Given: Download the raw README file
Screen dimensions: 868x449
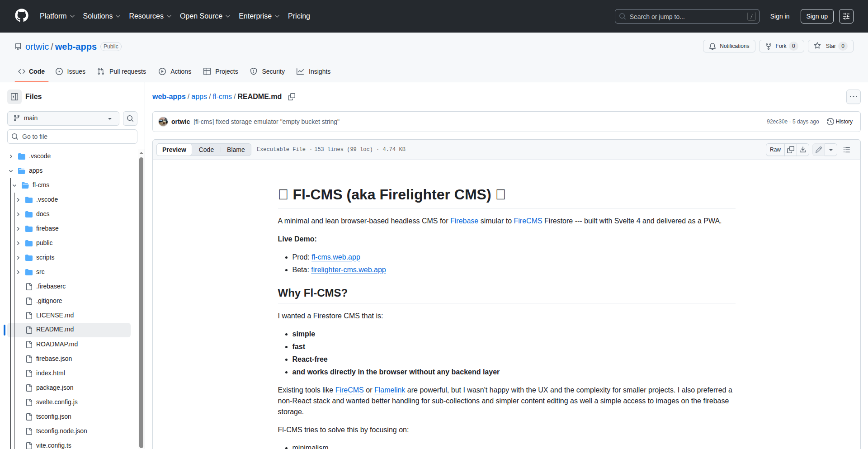Looking at the screenshot, I should pos(803,149).
